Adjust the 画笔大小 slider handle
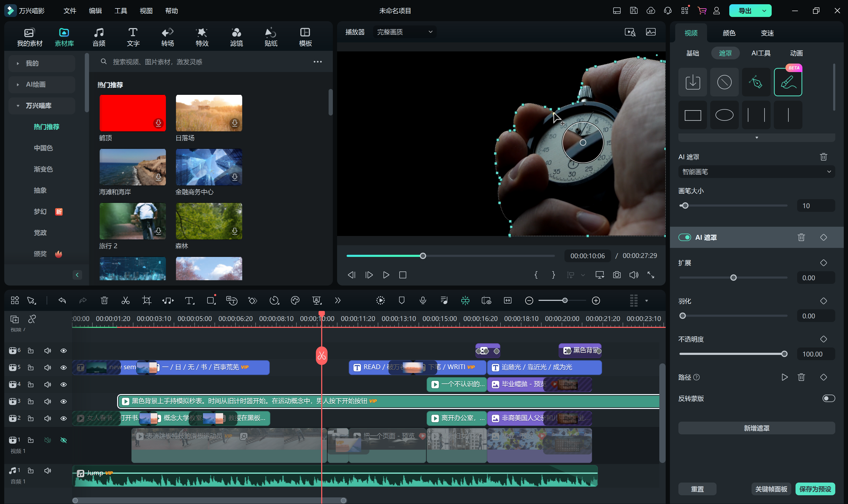 (x=685, y=206)
